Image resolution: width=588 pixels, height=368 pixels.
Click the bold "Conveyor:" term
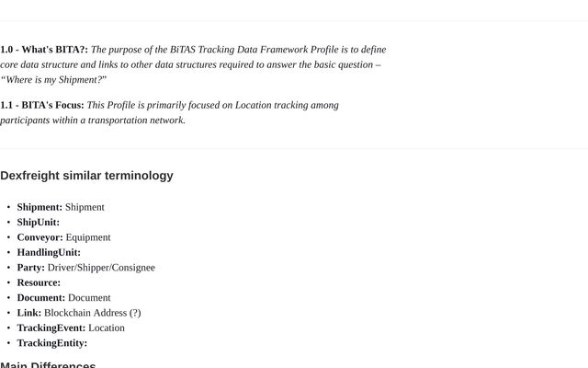(40, 237)
